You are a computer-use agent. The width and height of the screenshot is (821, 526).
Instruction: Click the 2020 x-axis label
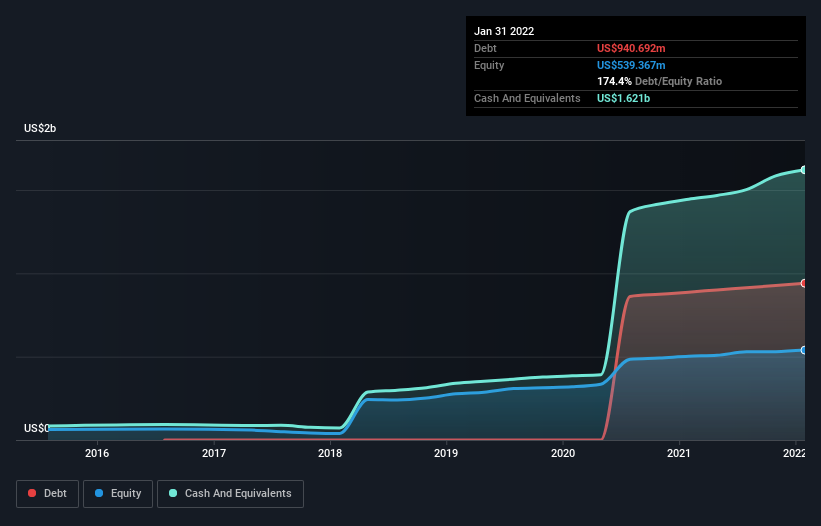click(x=563, y=453)
